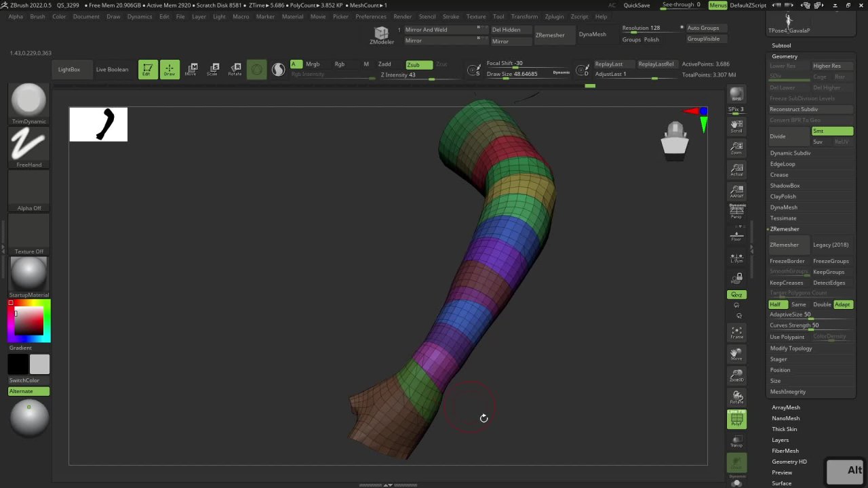Click the Frame mesh icon
The height and width of the screenshot is (488, 868).
(736, 332)
